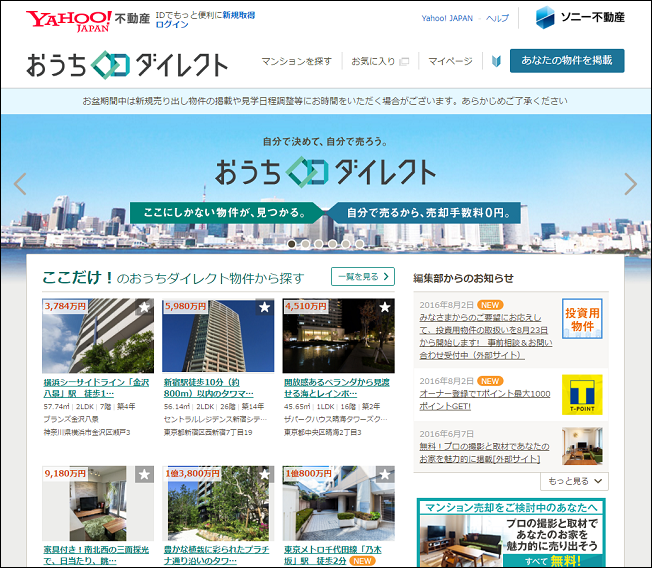Click the 9,180万円 living room thumbnail

(x=98, y=503)
